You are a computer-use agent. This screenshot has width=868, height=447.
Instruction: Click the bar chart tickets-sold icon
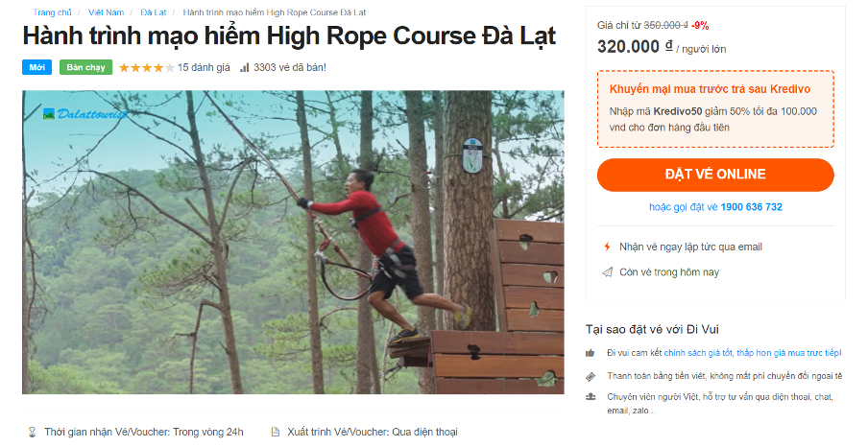(x=245, y=68)
